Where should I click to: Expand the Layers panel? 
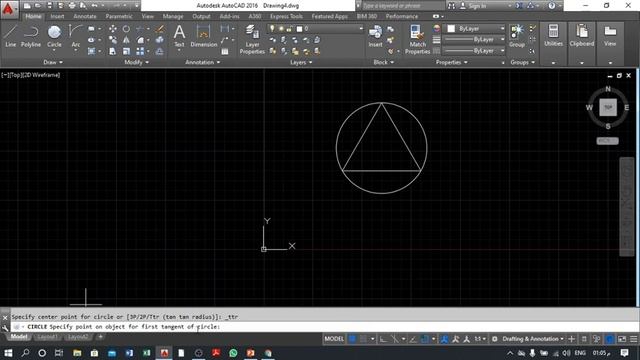click(x=301, y=62)
